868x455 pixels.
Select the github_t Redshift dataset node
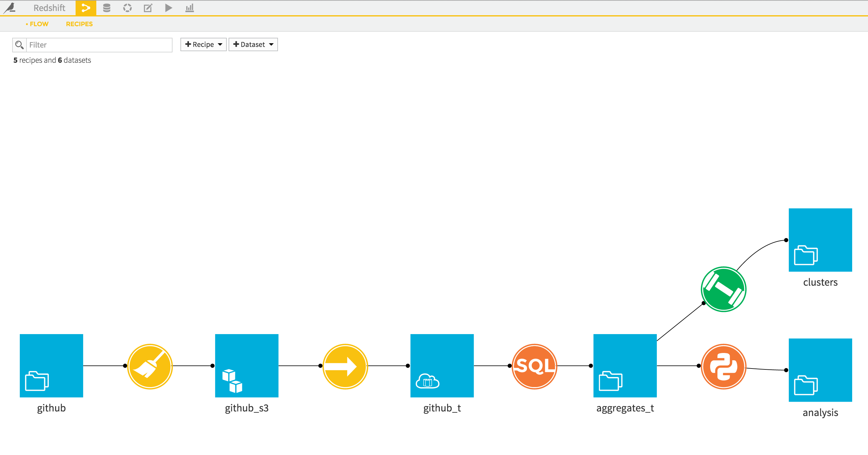click(442, 365)
